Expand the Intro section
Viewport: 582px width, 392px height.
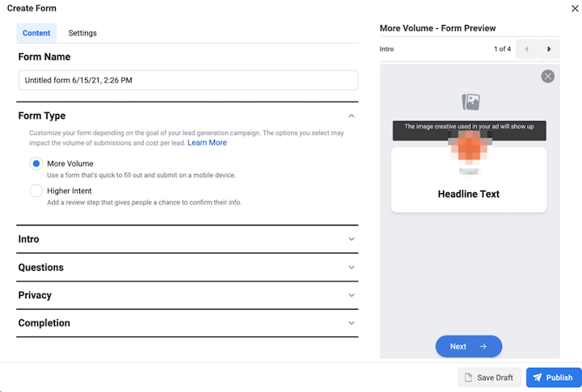click(x=187, y=239)
